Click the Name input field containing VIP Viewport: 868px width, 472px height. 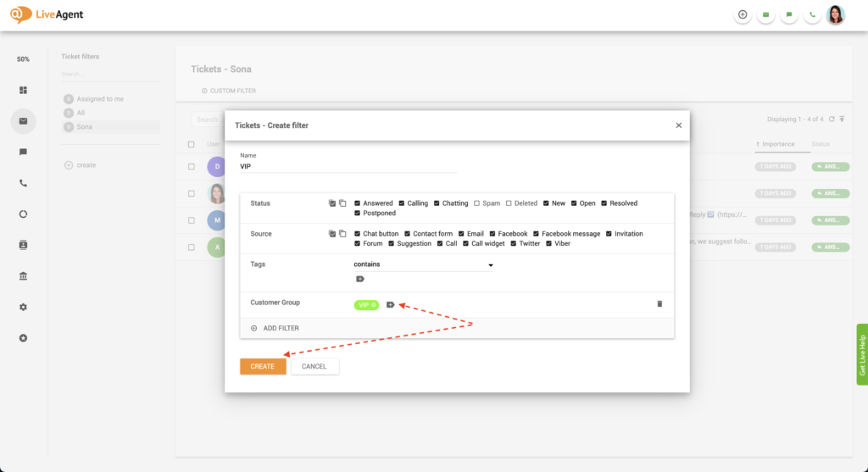click(348, 167)
